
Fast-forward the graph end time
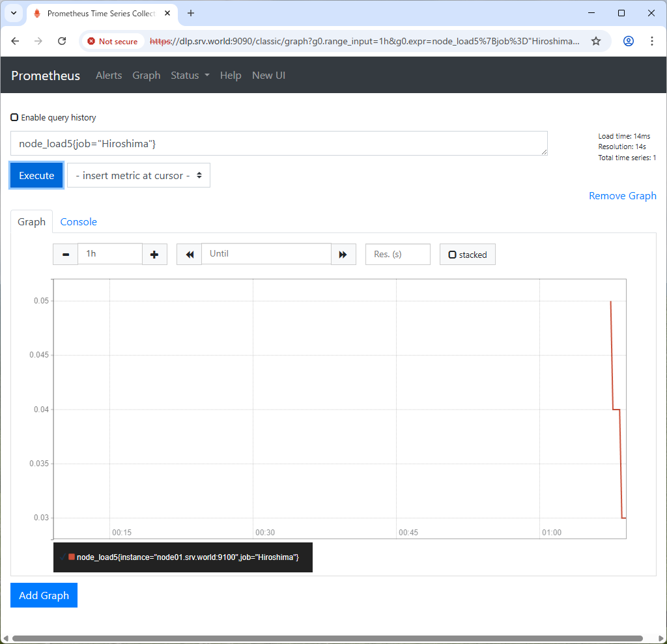pyautogui.click(x=343, y=254)
